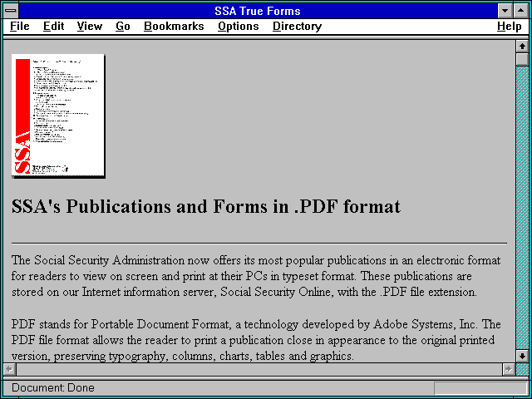
Task: Click the heading 'SSA's Publications and Forms in .PDF format'
Action: click(x=206, y=207)
